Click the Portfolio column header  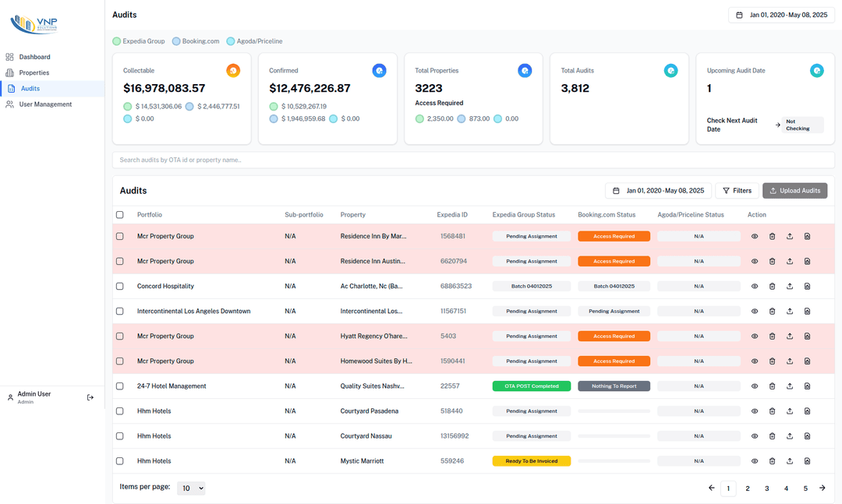pos(149,215)
